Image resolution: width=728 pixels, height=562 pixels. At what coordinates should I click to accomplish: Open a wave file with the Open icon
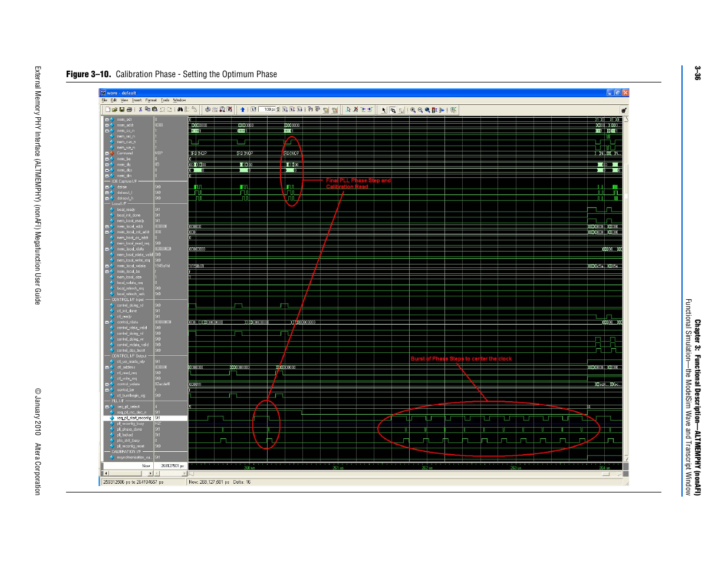point(114,110)
